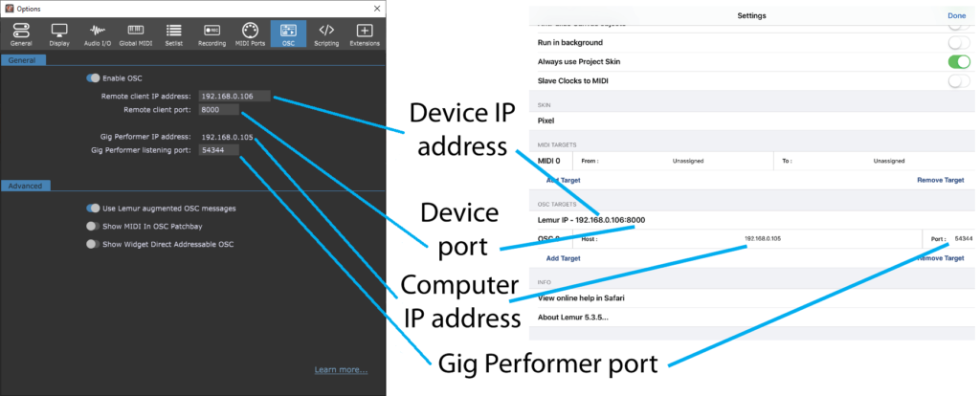Open the Recording options tab

click(x=212, y=35)
